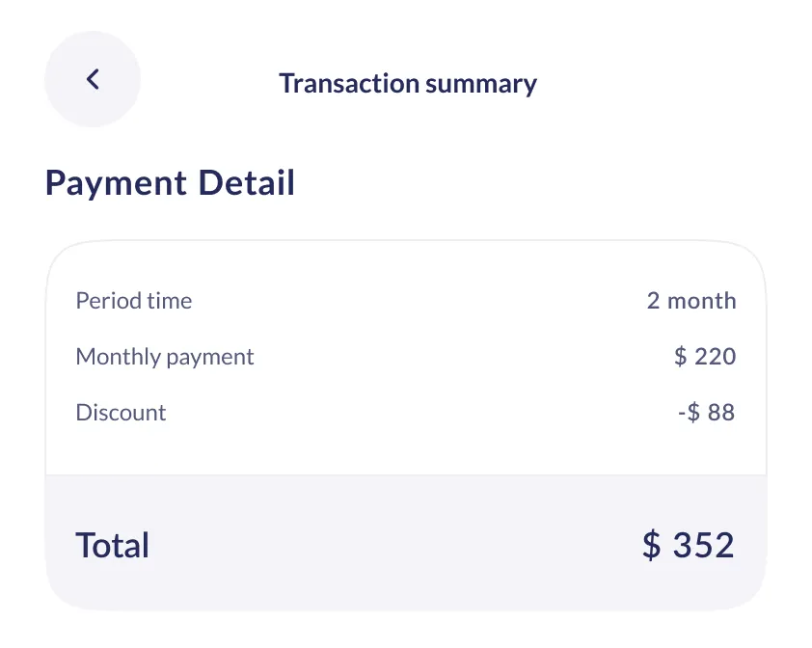The width and height of the screenshot is (812, 648).
Task: Select the Discount label
Action: pos(121,413)
